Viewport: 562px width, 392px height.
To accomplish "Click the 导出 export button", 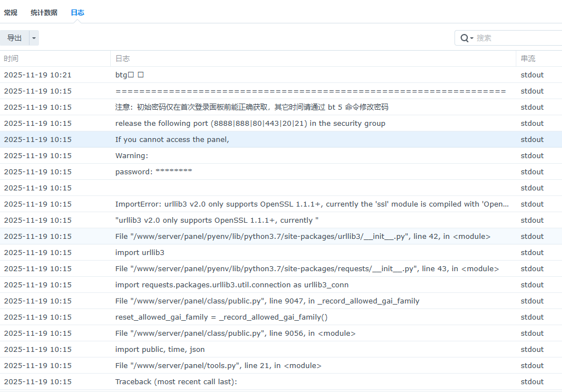I will point(14,38).
